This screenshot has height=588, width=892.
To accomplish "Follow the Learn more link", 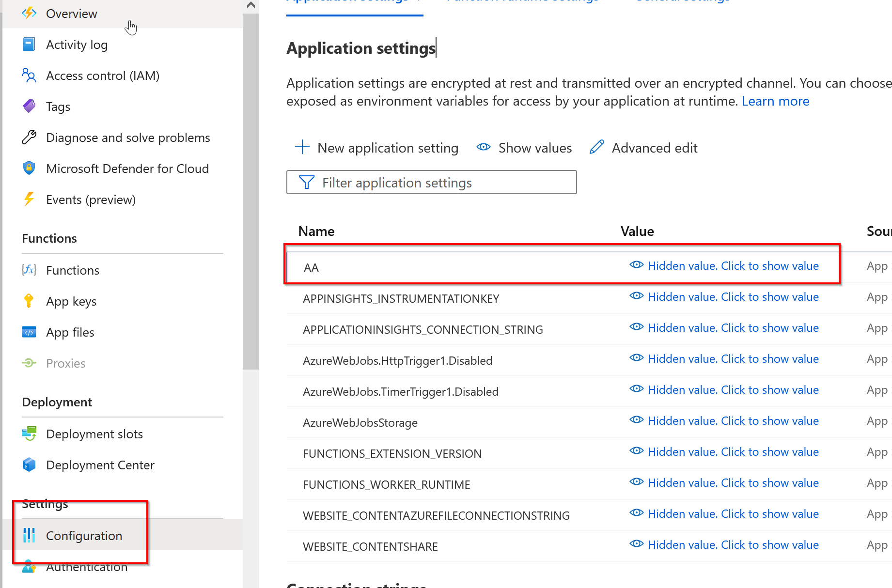I will [x=775, y=101].
